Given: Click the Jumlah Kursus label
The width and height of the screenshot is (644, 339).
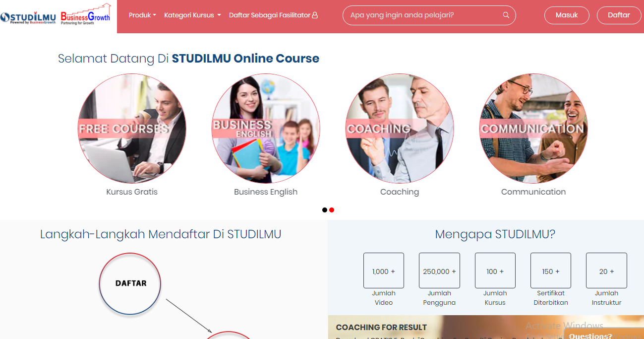Looking at the screenshot, I should [x=495, y=298].
